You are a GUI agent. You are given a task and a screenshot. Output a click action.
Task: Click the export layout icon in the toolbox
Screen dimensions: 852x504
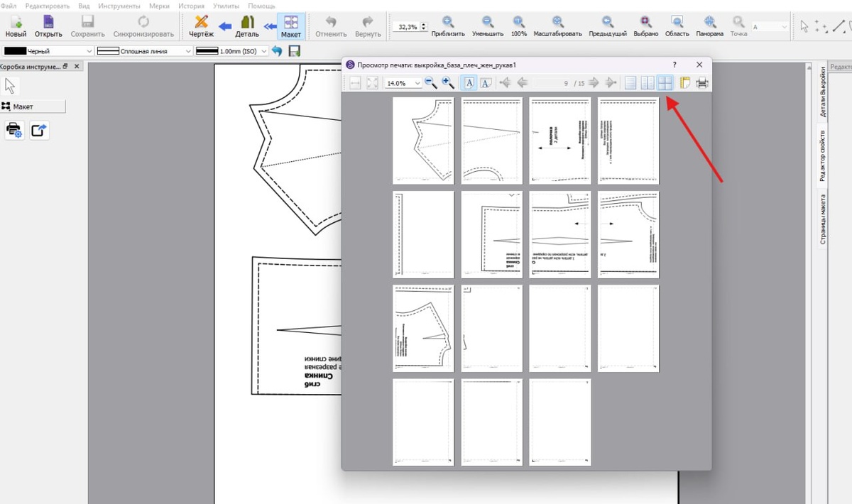click(39, 130)
